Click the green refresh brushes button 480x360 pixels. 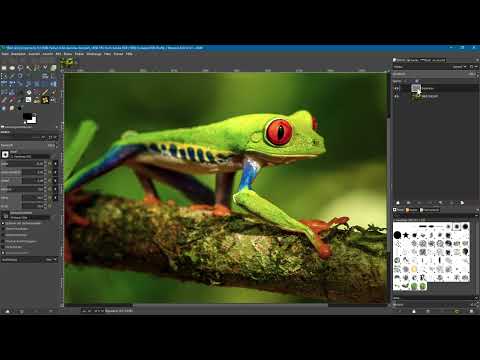click(x=457, y=311)
